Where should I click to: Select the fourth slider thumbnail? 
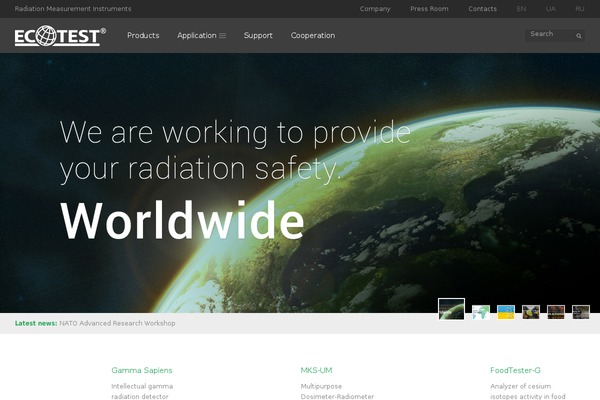531,312
